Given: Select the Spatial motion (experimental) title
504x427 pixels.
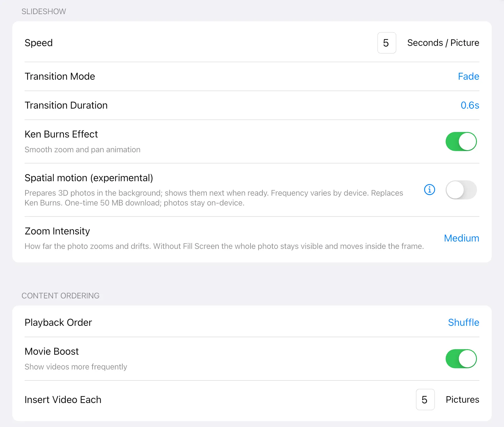Looking at the screenshot, I should [x=89, y=178].
